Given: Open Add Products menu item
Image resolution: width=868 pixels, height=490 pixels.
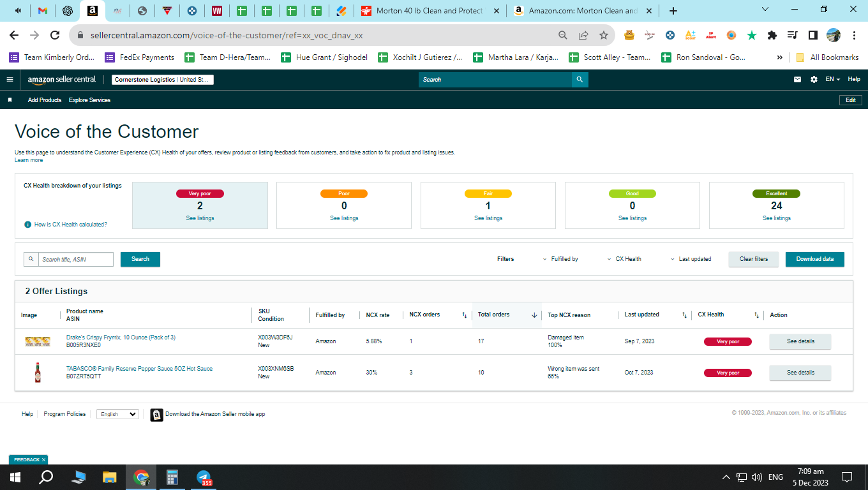Looking at the screenshot, I should pyautogui.click(x=45, y=100).
